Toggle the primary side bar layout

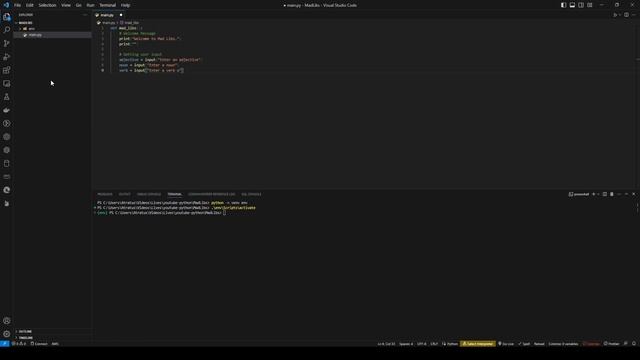point(563,5)
